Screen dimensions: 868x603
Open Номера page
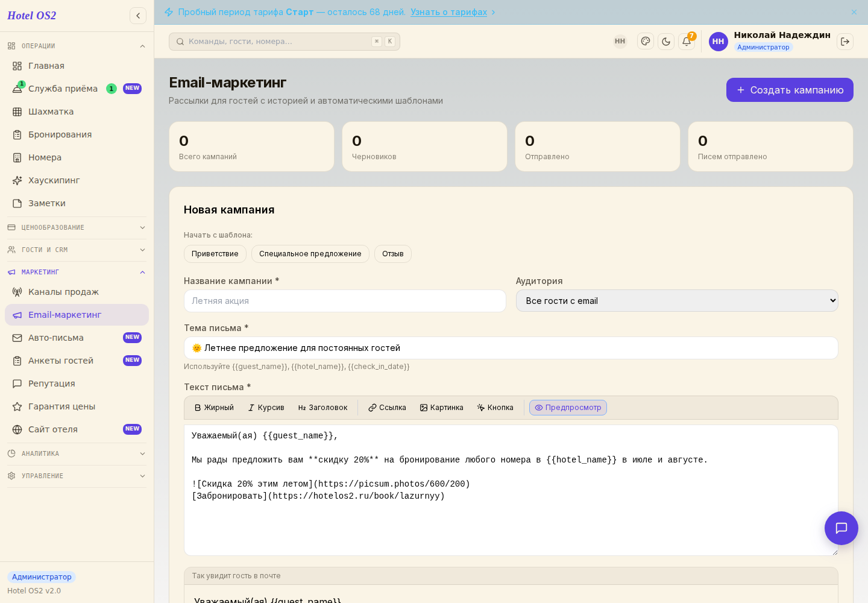click(x=77, y=157)
